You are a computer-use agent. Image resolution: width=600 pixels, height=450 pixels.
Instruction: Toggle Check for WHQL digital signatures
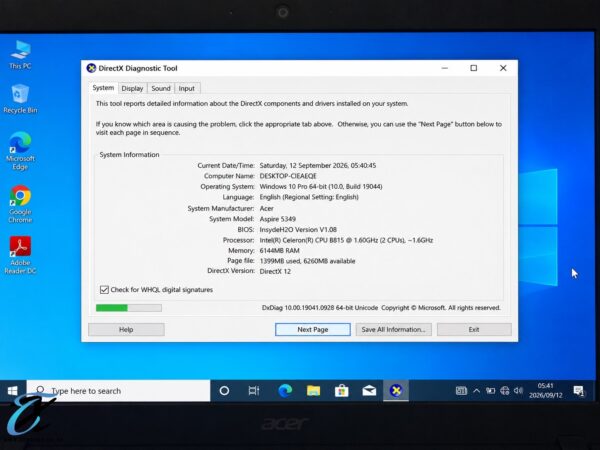click(156, 290)
